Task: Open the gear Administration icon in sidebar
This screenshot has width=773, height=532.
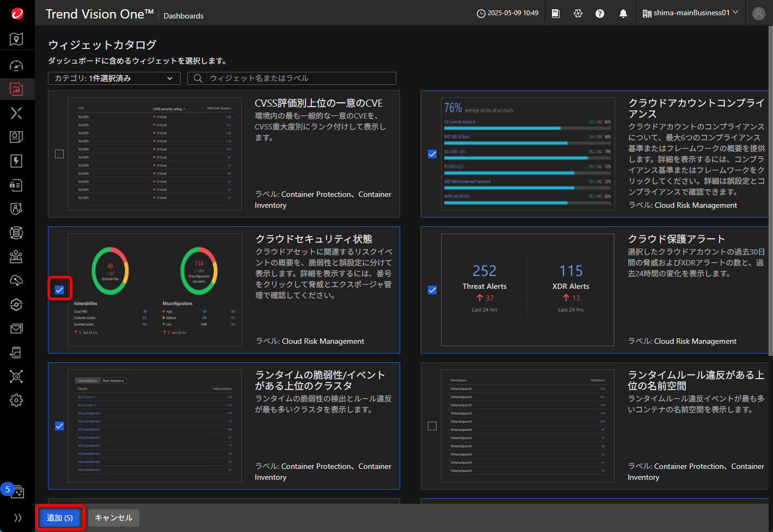Action: click(16, 400)
